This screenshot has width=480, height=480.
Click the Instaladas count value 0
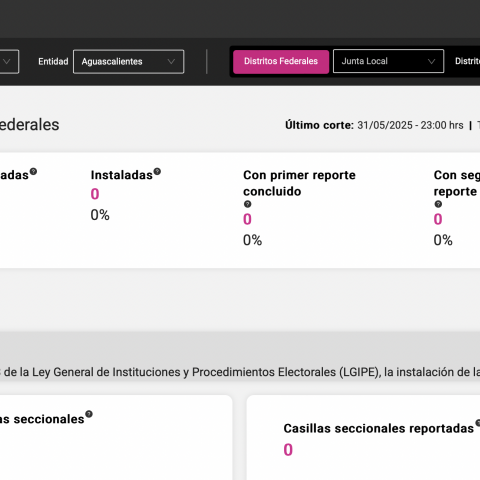pos(95,194)
